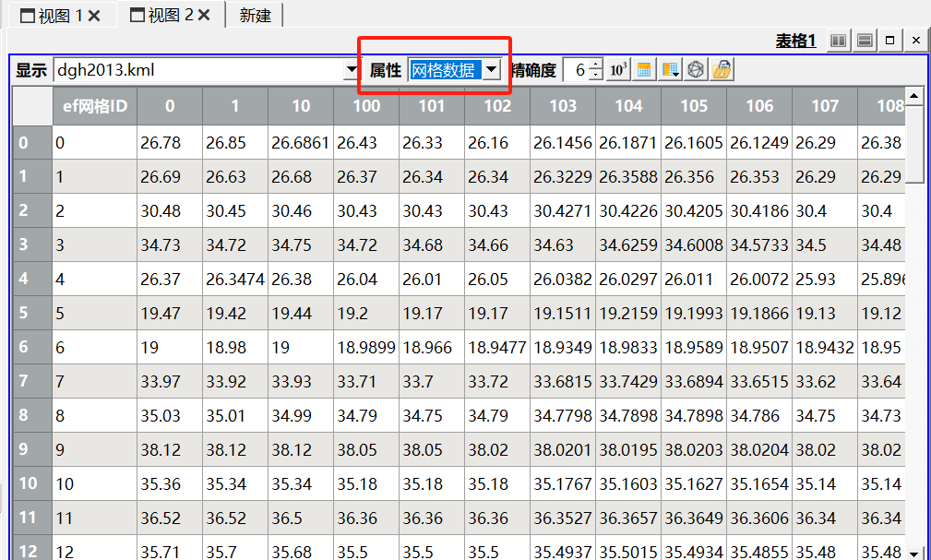The height and width of the screenshot is (560, 931).
Task: Click the ef网格ID column header
Action: pos(94,106)
